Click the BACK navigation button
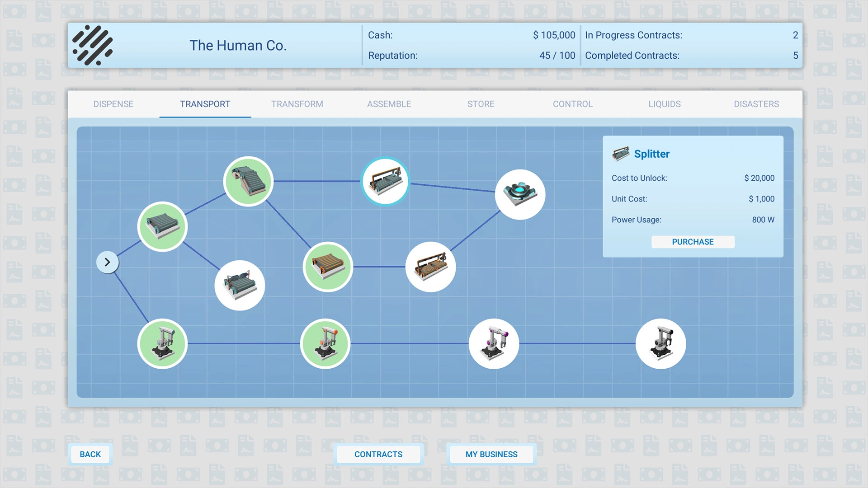Viewport: 868px width, 488px height. pos(90,454)
